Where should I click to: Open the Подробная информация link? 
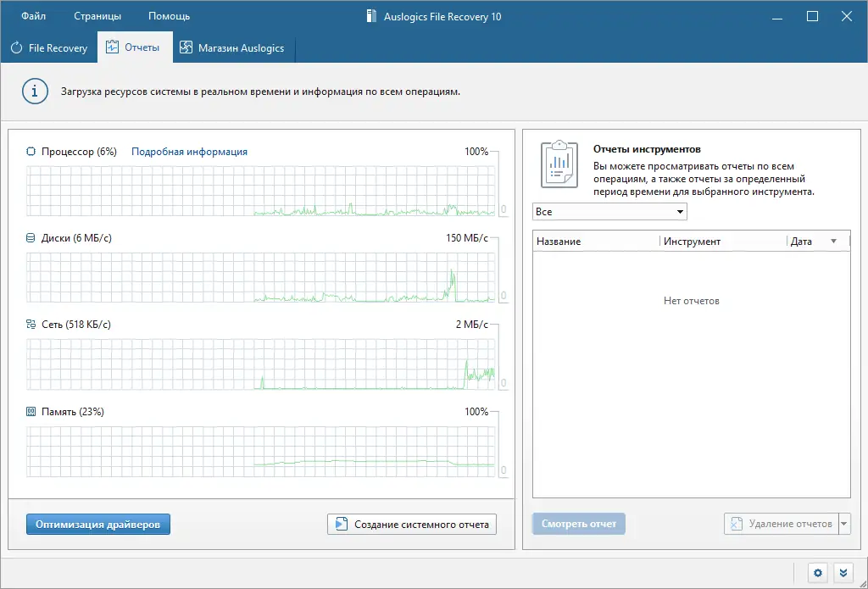tap(189, 152)
